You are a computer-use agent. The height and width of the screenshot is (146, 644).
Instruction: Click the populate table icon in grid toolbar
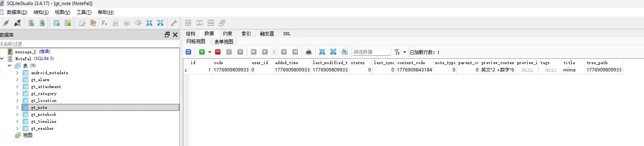[345, 52]
